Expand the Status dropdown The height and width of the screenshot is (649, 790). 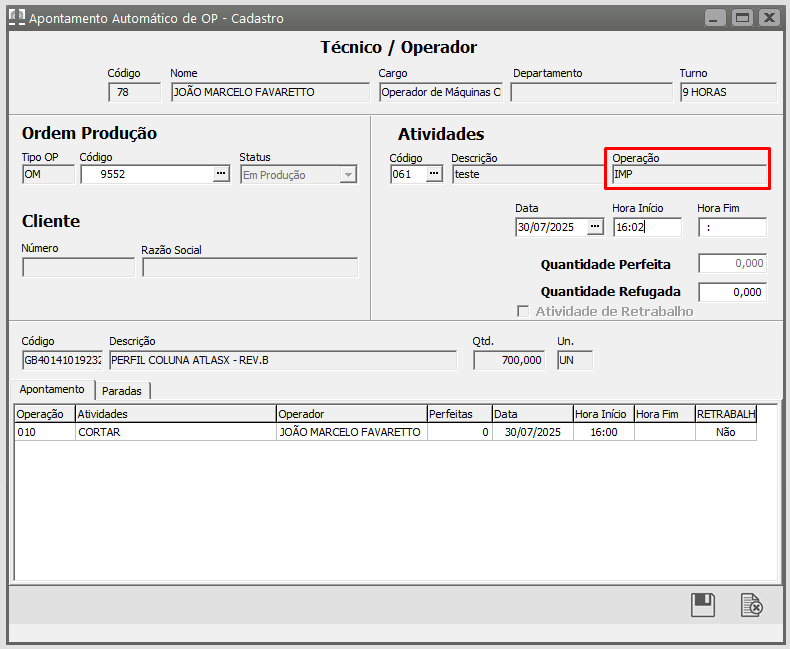(348, 175)
